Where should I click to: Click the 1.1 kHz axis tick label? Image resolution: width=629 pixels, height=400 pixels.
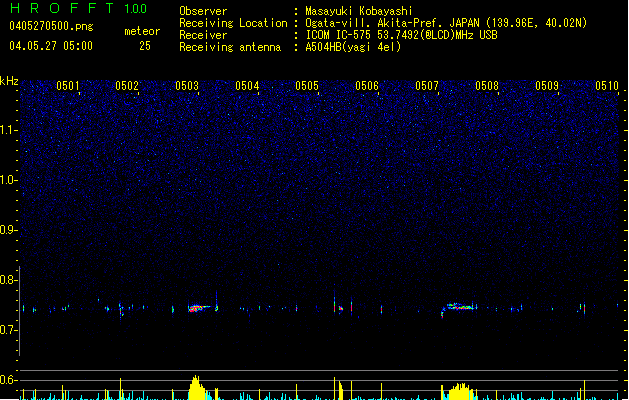(8, 130)
